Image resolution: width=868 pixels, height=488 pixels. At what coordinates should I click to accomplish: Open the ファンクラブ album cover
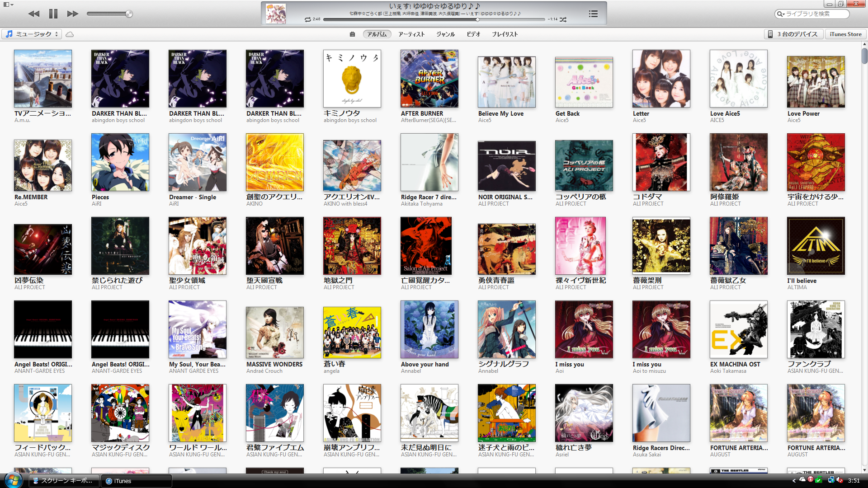click(x=816, y=329)
